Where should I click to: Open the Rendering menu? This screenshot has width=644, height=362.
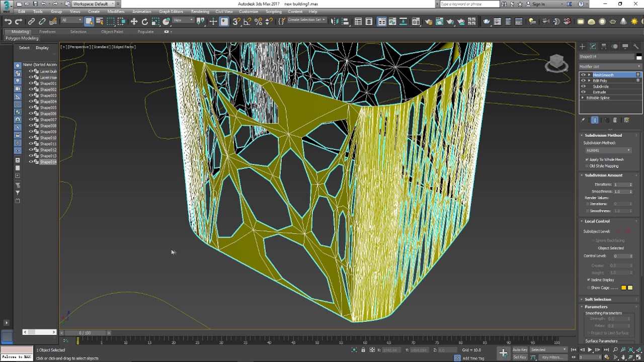coord(200,12)
